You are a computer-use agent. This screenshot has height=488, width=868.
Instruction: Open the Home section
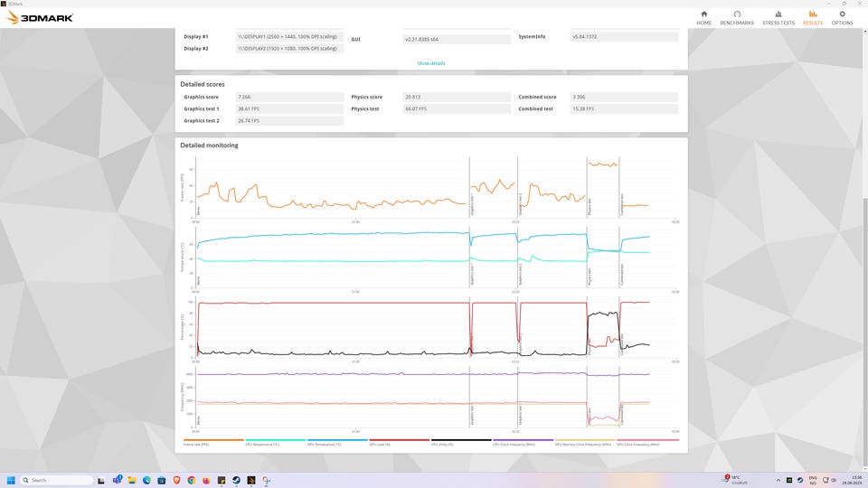pyautogui.click(x=703, y=17)
